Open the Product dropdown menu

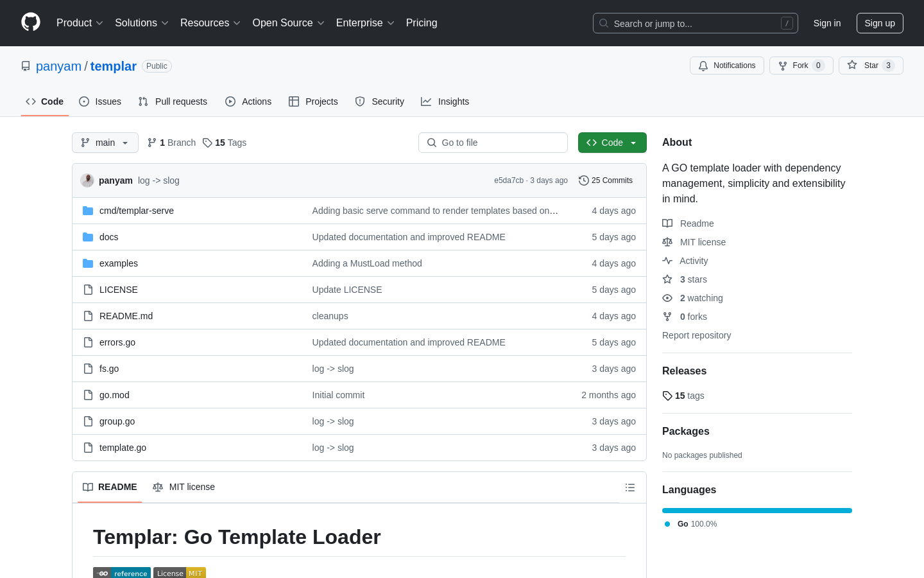[x=80, y=23]
